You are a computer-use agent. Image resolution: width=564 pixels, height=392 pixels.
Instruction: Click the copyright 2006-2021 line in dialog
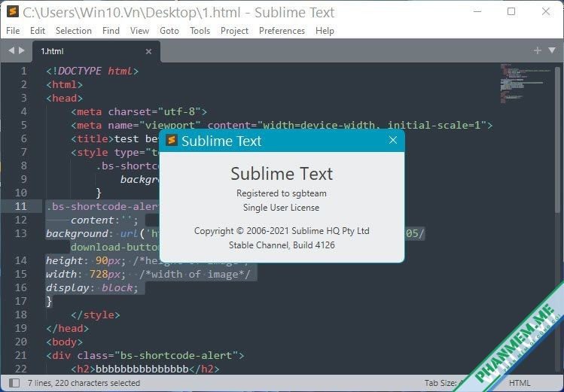(x=282, y=231)
